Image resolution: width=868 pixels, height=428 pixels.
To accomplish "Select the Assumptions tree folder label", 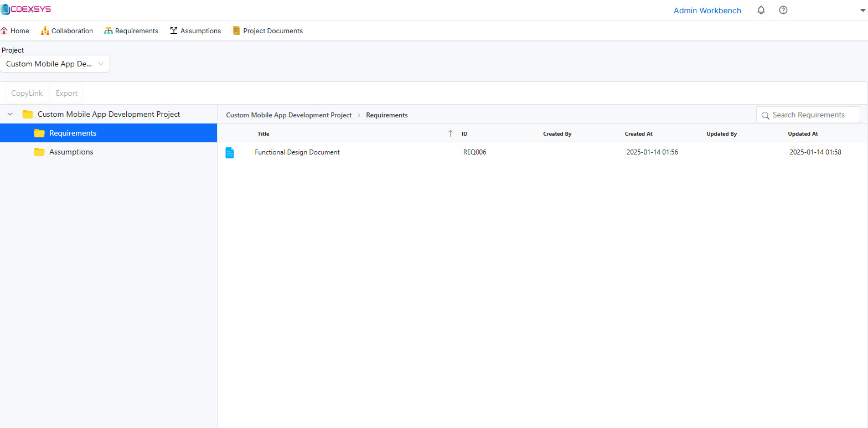I will (71, 152).
